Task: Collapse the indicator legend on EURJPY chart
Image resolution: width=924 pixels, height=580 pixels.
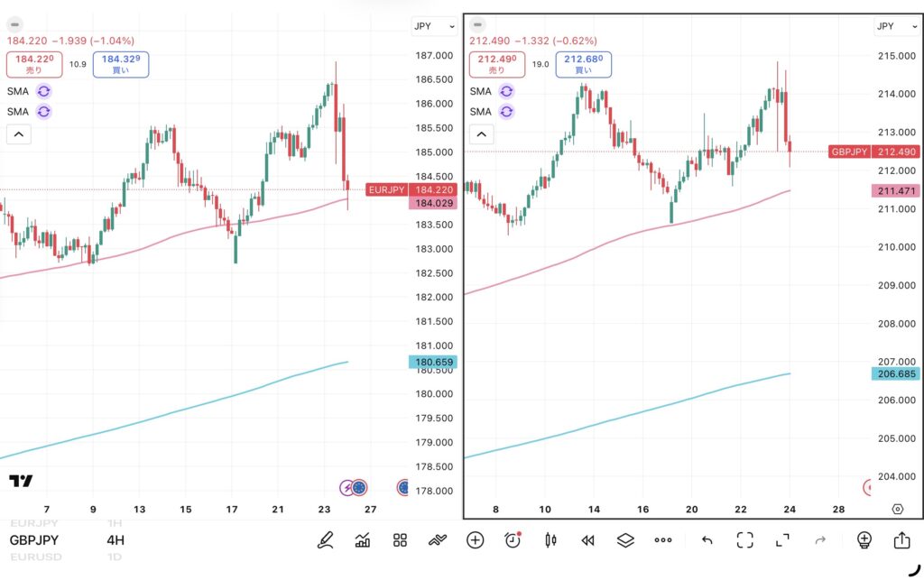Action: point(18,135)
